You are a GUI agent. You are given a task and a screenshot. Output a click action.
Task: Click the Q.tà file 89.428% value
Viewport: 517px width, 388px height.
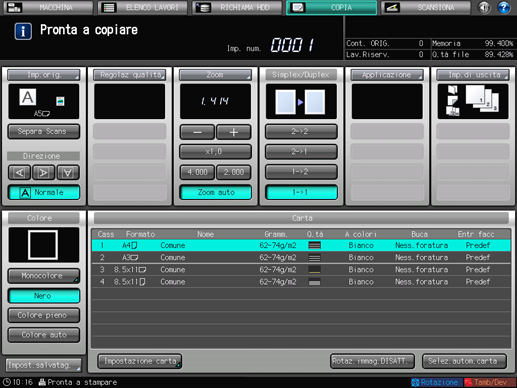[499, 55]
